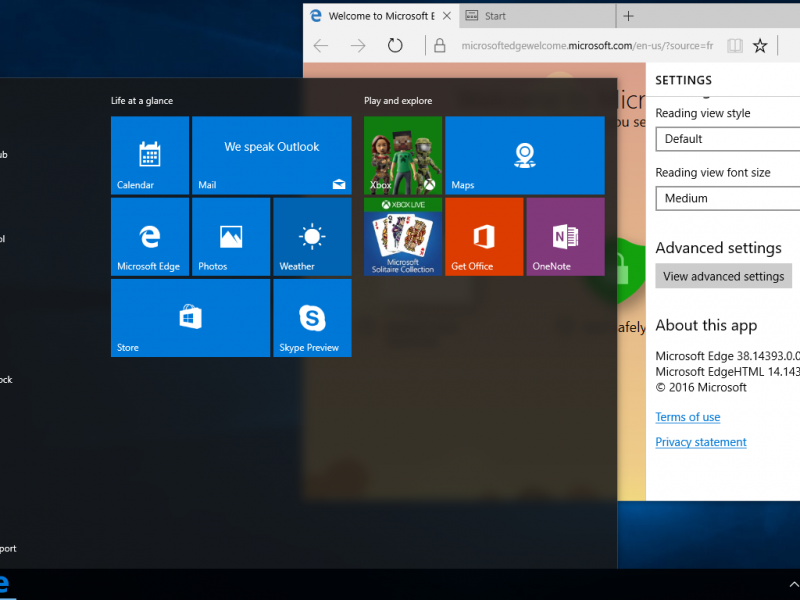Click the Life at a glance group title
Viewport: 800px width, 600px height.
(142, 101)
